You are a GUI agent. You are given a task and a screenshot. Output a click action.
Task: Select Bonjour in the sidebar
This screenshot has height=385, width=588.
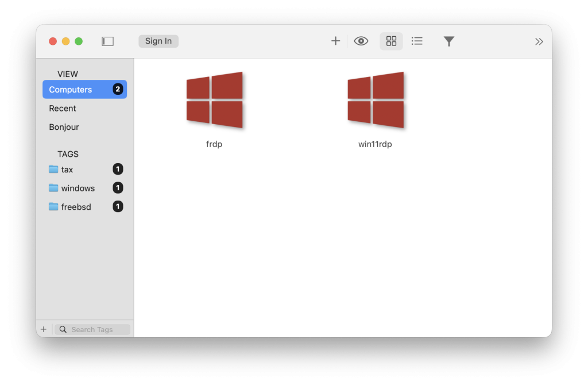[x=64, y=127]
